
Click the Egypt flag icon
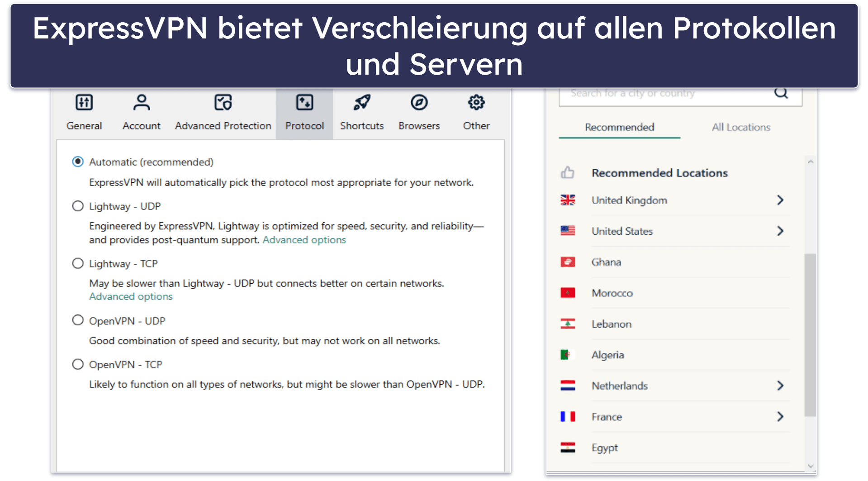click(568, 448)
